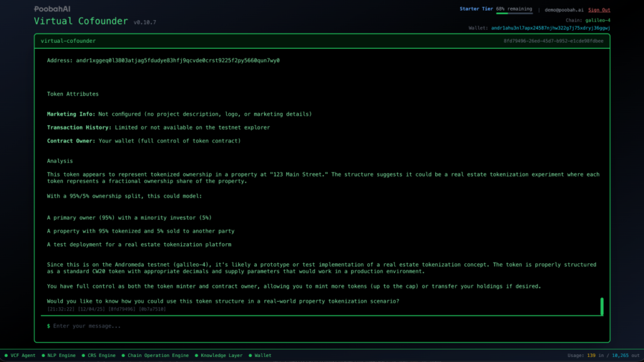Click the session ID in panel header
This screenshot has height=362, width=644.
coord(553,41)
